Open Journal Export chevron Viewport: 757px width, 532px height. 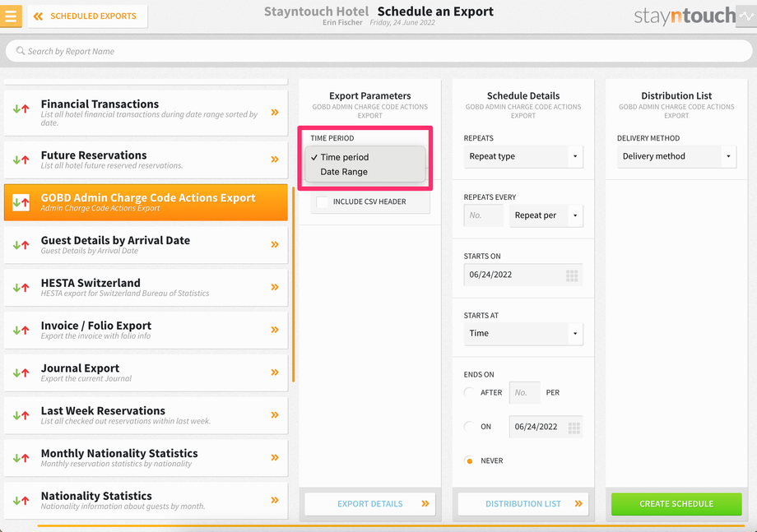pos(275,372)
